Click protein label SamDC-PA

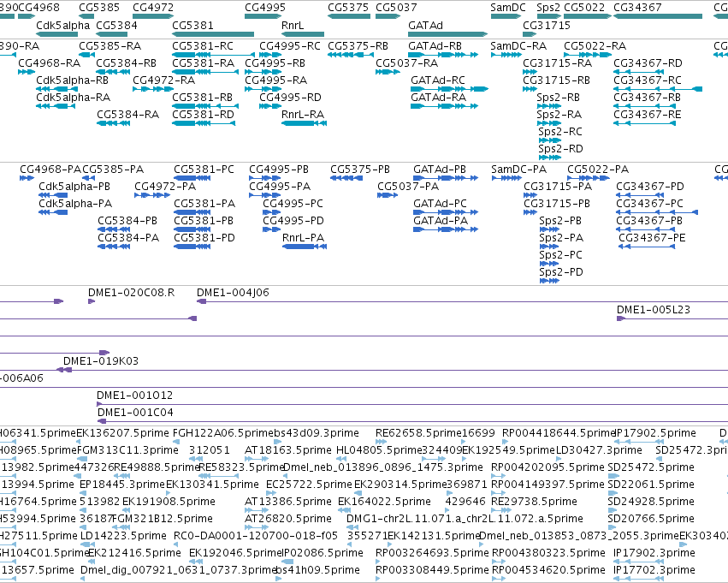pyautogui.click(x=518, y=170)
